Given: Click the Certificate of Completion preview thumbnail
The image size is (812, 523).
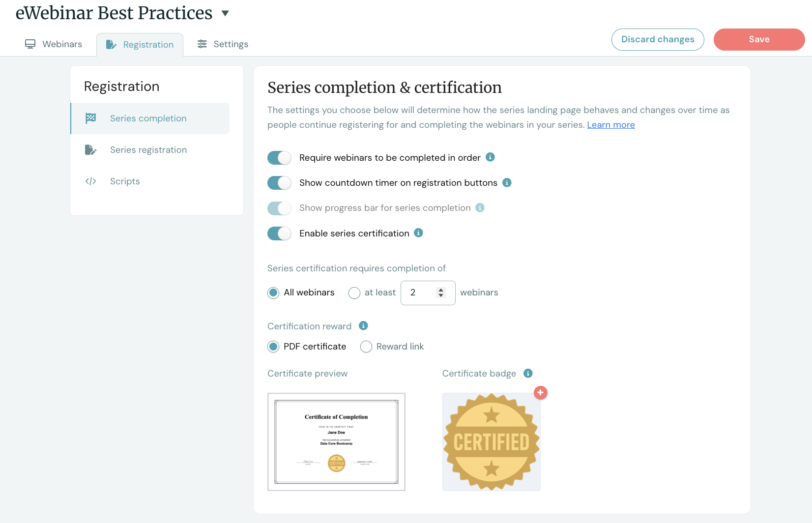Looking at the screenshot, I should tap(336, 441).
